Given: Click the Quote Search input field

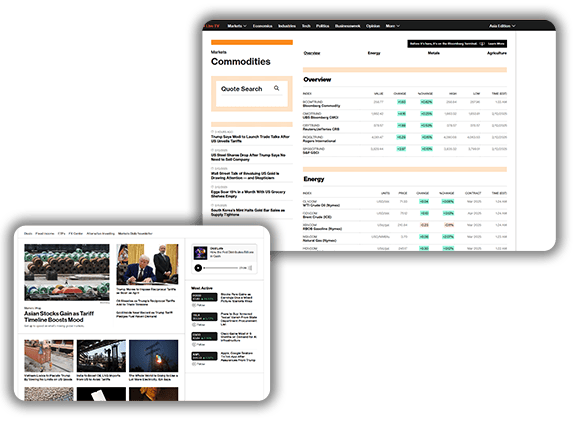Looking at the screenshot, I should (251, 89).
